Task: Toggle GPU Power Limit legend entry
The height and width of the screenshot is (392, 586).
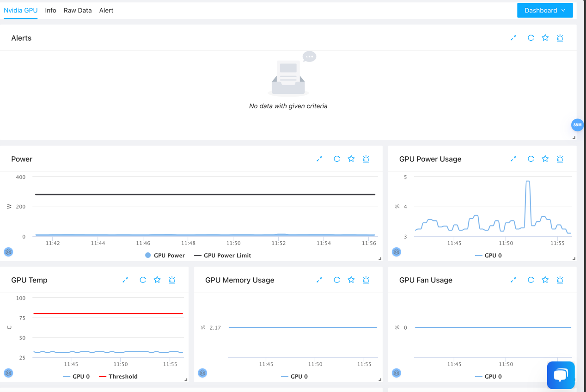Action: coord(222,256)
